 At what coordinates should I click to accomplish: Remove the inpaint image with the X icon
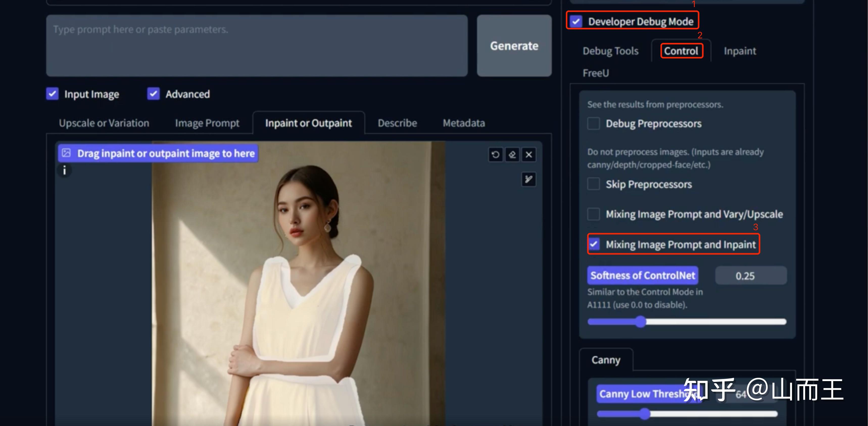pos(529,155)
